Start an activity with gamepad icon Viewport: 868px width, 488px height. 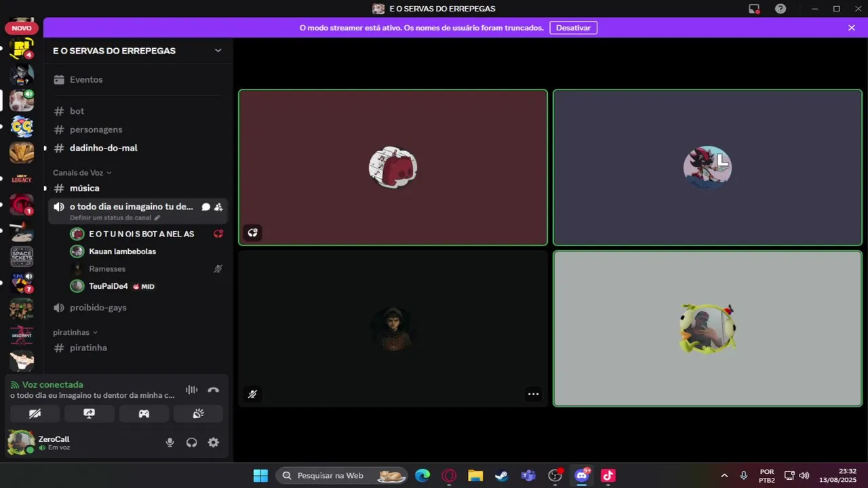[x=144, y=413]
